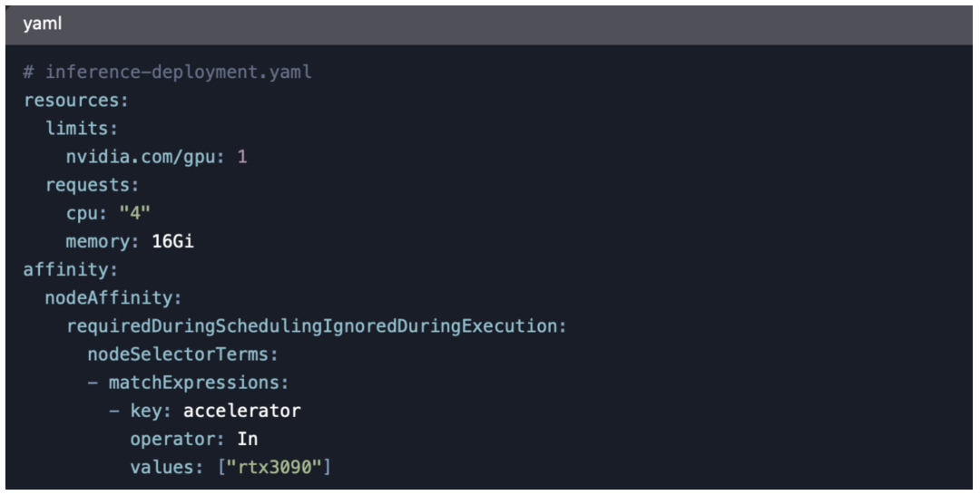Click the nodeAffinity key

pos(113,297)
